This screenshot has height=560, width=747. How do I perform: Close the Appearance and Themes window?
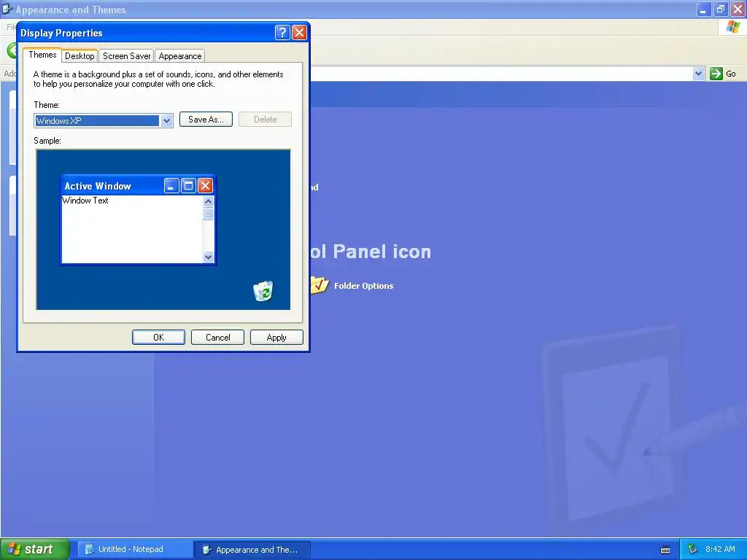tap(738, 9)
